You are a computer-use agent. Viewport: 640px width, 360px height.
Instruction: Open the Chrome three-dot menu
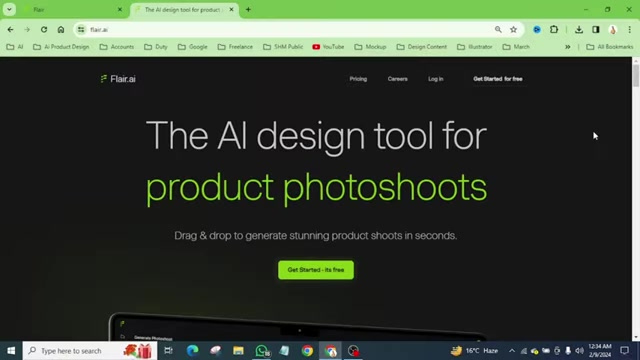click(x=629, y=29)
